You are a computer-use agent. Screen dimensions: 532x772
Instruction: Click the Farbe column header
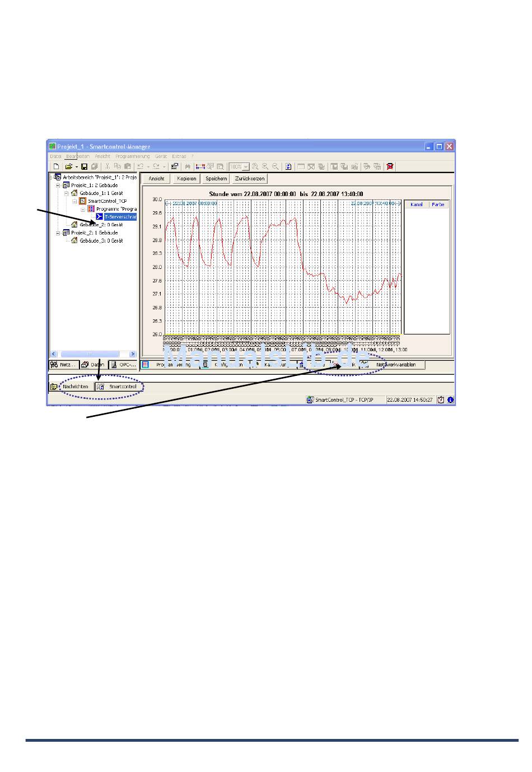pos(438,204)
